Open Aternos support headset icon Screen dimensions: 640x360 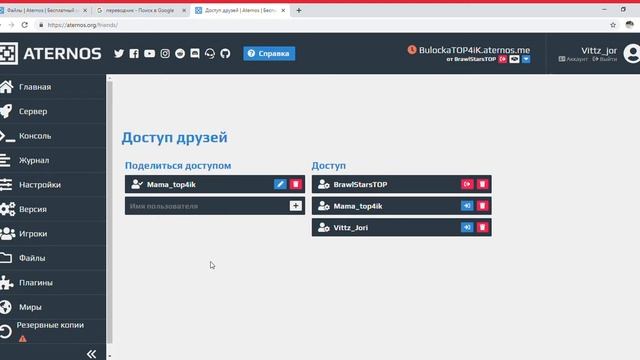tap(210, 53)
